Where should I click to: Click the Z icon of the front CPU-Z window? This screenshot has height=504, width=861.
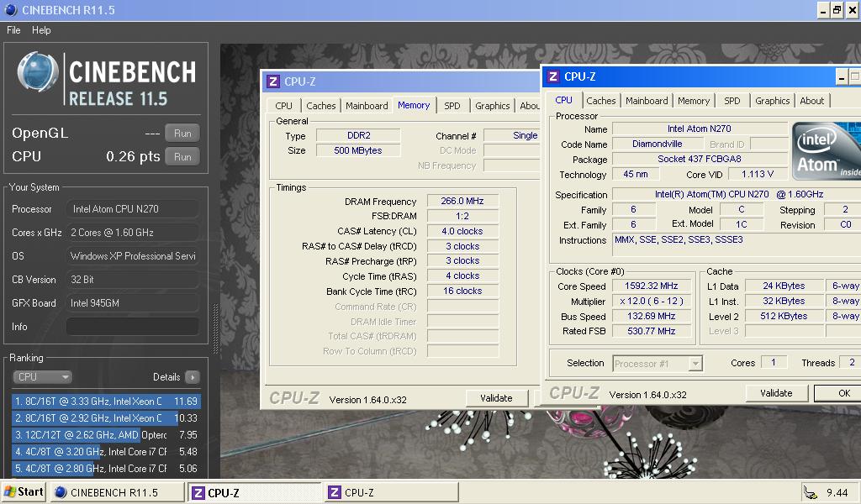[553, 76]
